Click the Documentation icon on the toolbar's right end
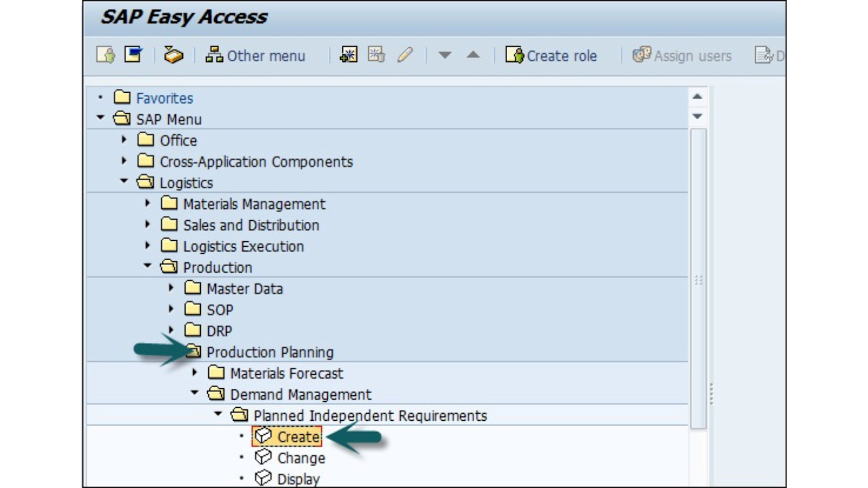This screenshot has width=868, height=488. 764,55
